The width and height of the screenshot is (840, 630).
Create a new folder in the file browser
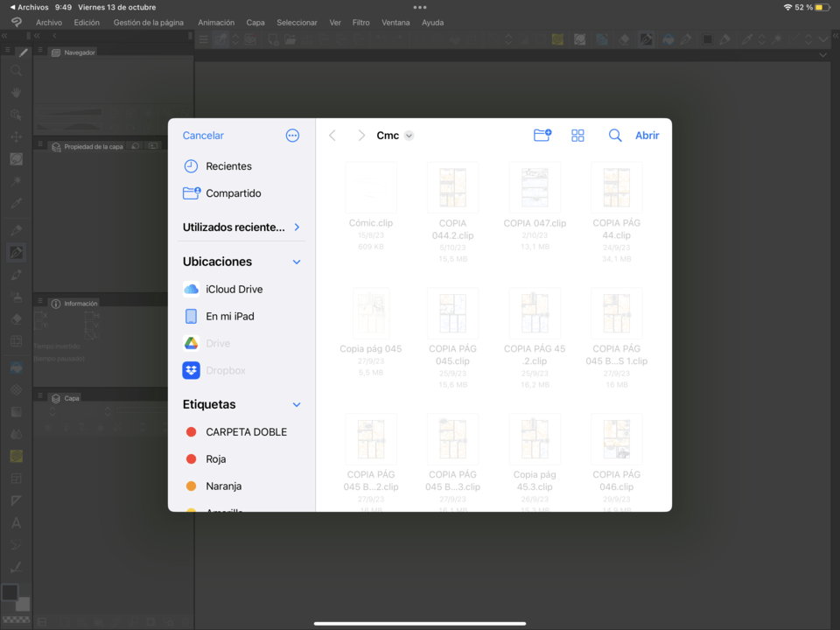542,136
